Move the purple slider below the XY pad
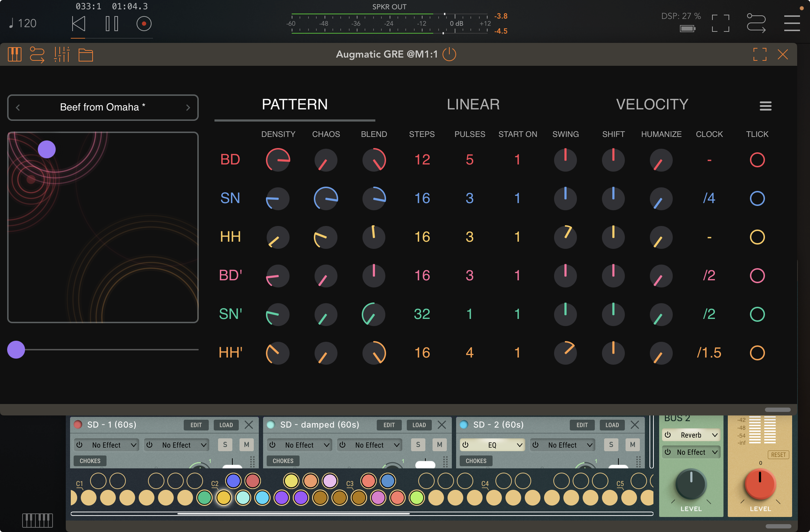 point(16,350)
